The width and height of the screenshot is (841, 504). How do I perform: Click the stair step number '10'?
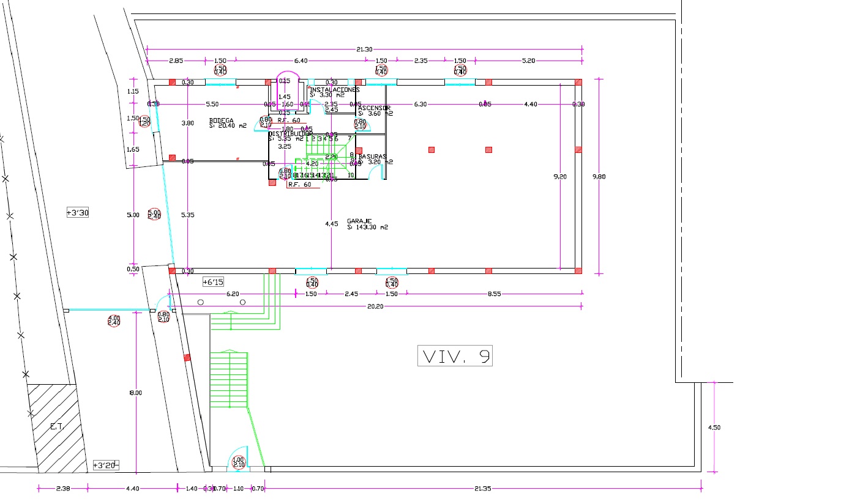351,175
